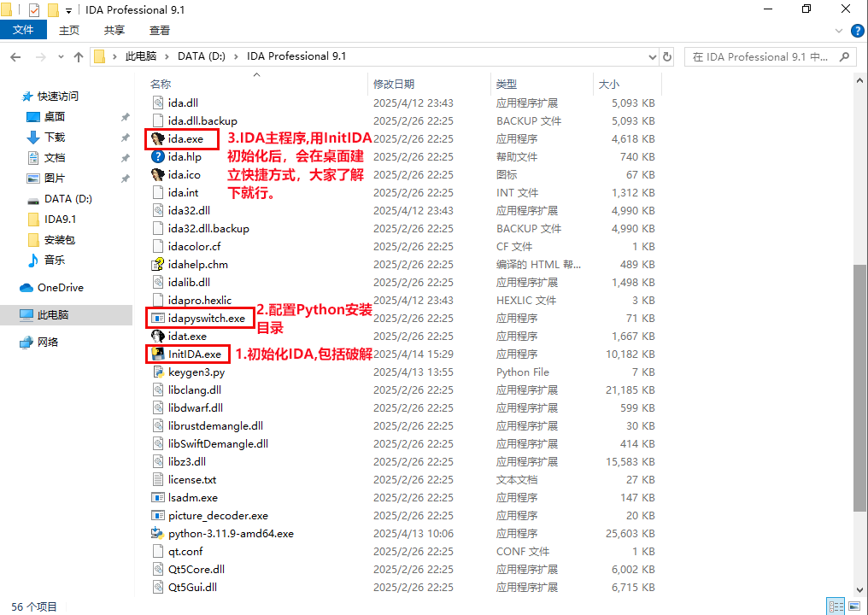Go back with the back arrow
Screen dimensions: 868x615
[15, 56]
